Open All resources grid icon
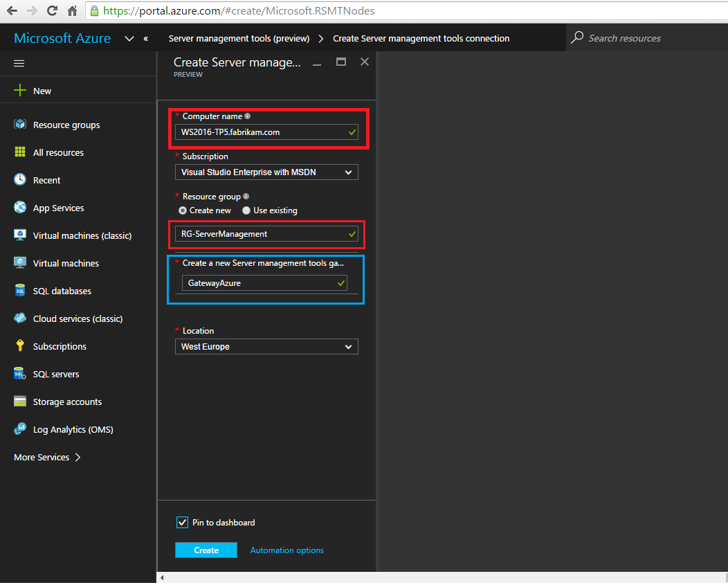The width and height of the screenshot is (728, 585). [x=20, y=152]
